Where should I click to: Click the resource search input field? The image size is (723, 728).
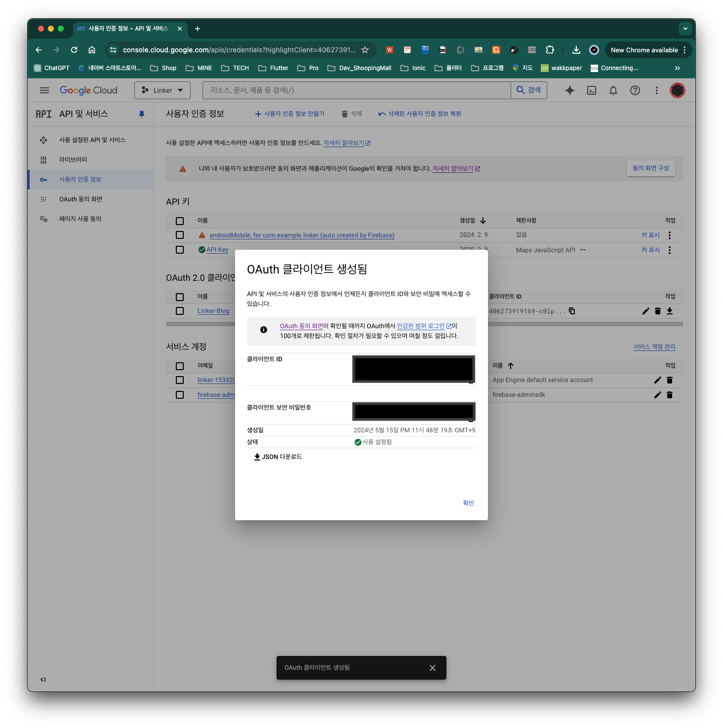point(356,90)
